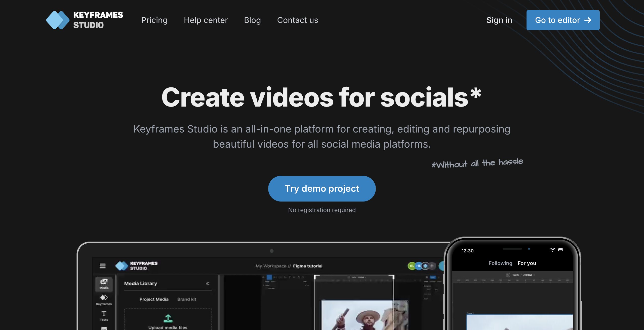Viewport: 644px width, 330px height.
Task: Select the Following tab on phone
Action: tap(500, 263)
